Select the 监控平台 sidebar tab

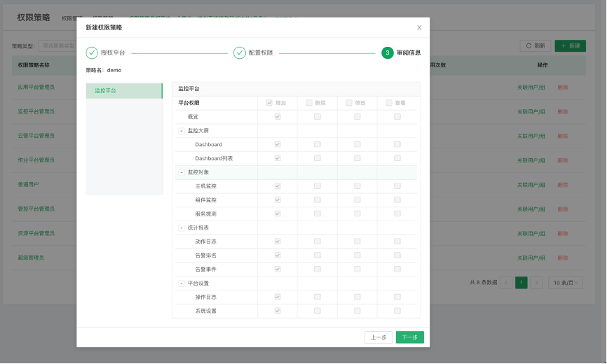(124, 91)
